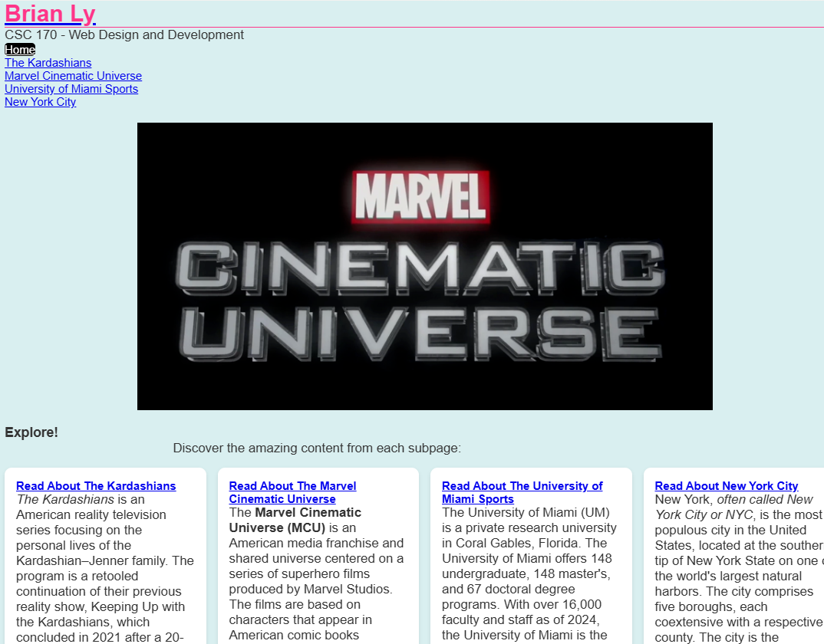The image size is (824, 644).
Task: Open Read About The Kardashians link
Action: (x=96, y=486)
